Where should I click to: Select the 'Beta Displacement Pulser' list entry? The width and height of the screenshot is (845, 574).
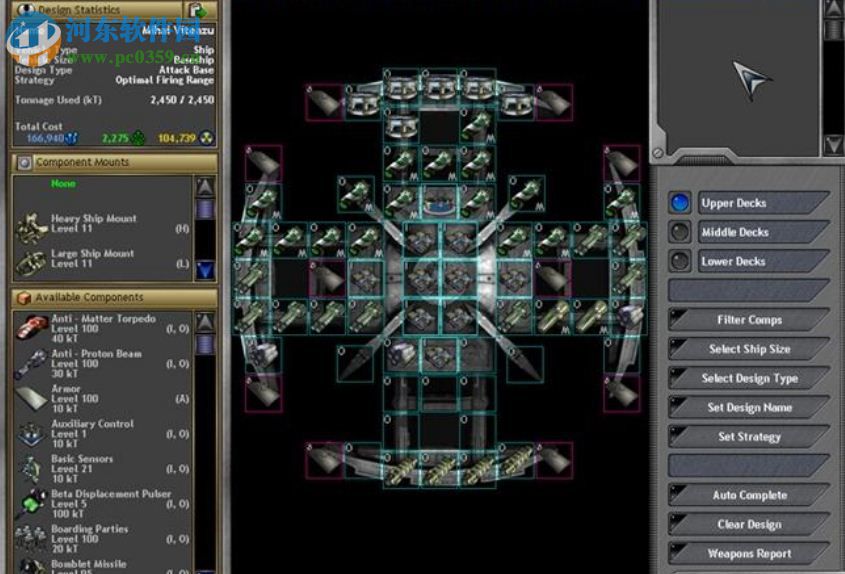tap(102, 503)
